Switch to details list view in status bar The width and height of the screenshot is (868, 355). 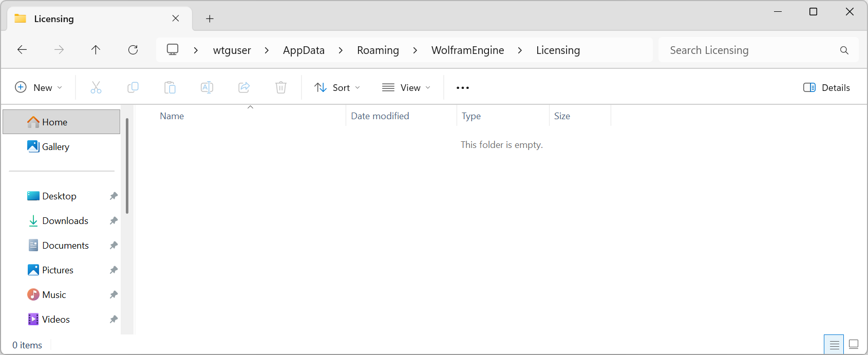tap(834, 344)
